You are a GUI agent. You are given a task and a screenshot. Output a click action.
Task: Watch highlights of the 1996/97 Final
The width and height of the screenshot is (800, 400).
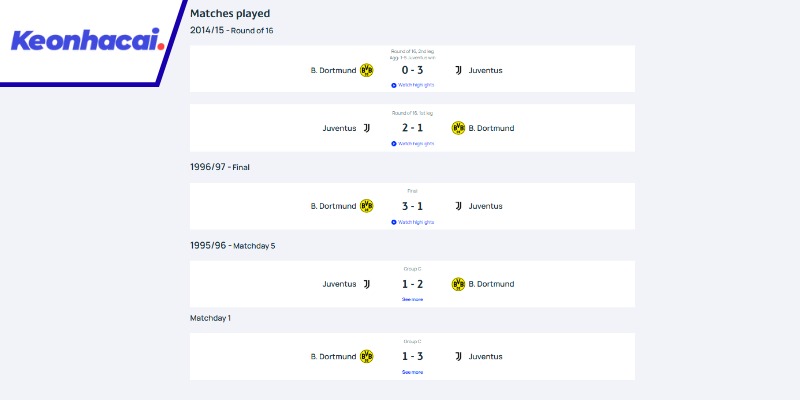click(x=413, y=222)
